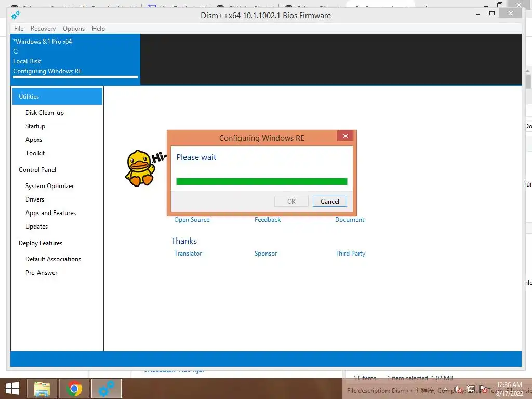
Task: Click the Dism++ taskbar icon
Action: click(106, 389)
